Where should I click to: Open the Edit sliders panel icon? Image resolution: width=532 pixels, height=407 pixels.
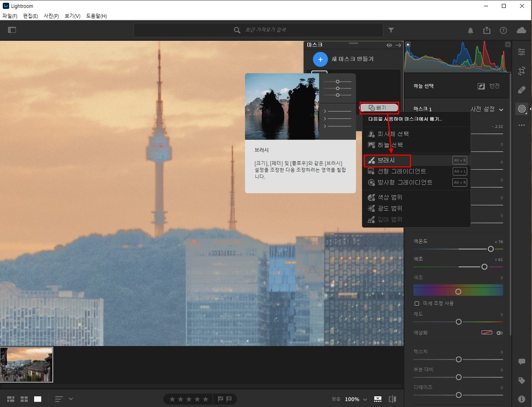521,52
